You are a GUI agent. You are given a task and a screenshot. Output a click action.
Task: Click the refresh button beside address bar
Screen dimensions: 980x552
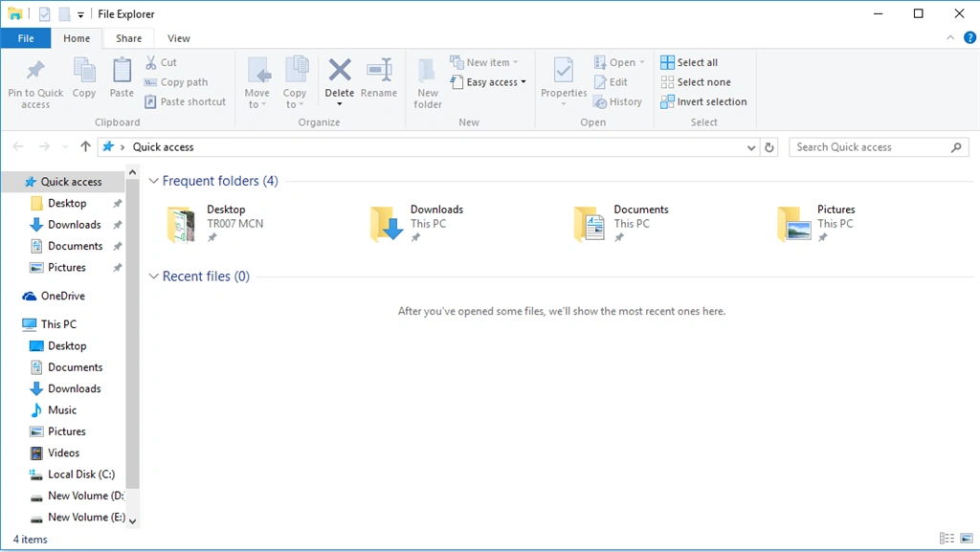coord(769,147)
